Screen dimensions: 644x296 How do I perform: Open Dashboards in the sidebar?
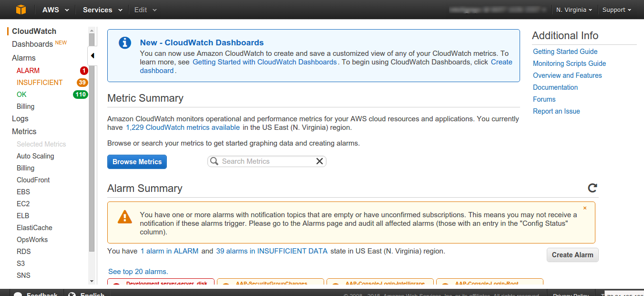coord(32,44)
